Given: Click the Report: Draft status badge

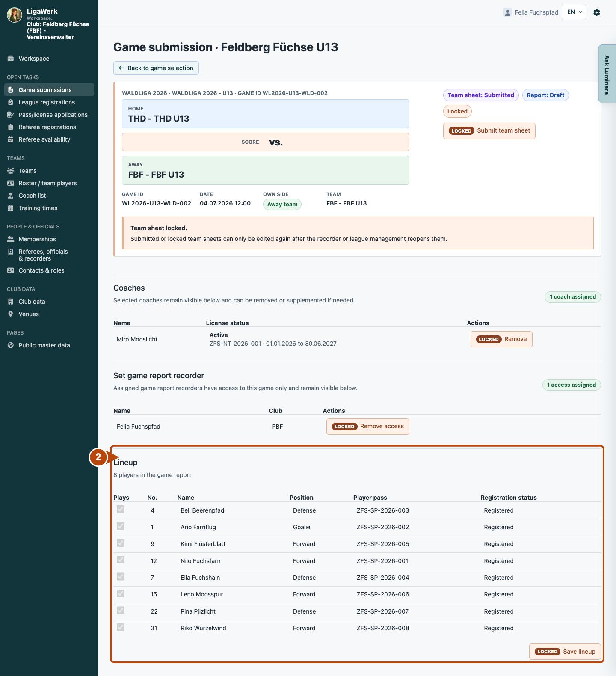Looking at the screenshot, I should pos(545,95).
